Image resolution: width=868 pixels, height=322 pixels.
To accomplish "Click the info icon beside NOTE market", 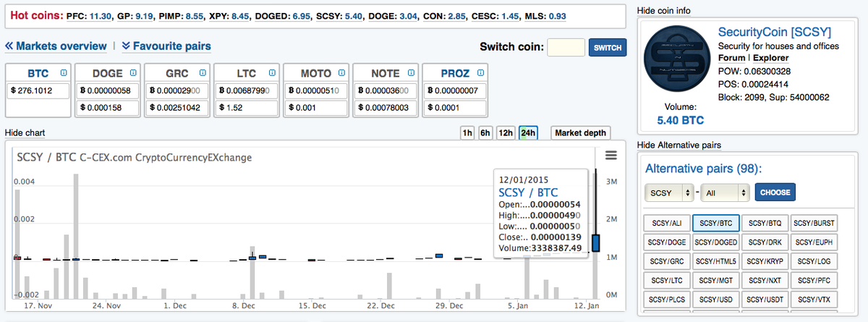I will pos(410,73).
